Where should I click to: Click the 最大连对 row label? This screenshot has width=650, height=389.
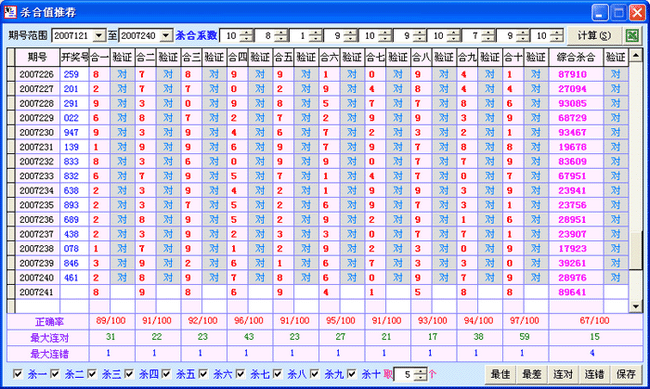tap(49, 338)
